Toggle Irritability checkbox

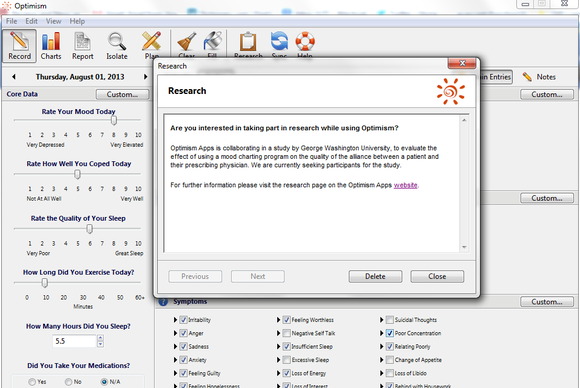[x=183, y=320]
